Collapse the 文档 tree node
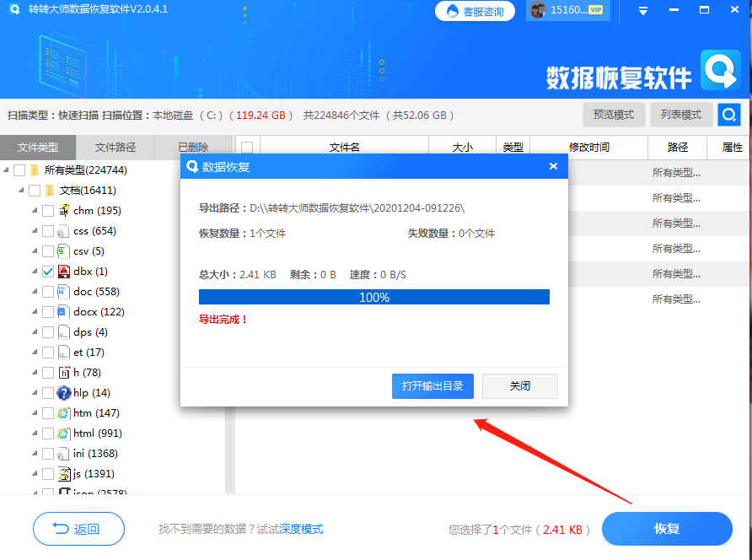Viewport: 752px width, 560px height. coord(23,190)
